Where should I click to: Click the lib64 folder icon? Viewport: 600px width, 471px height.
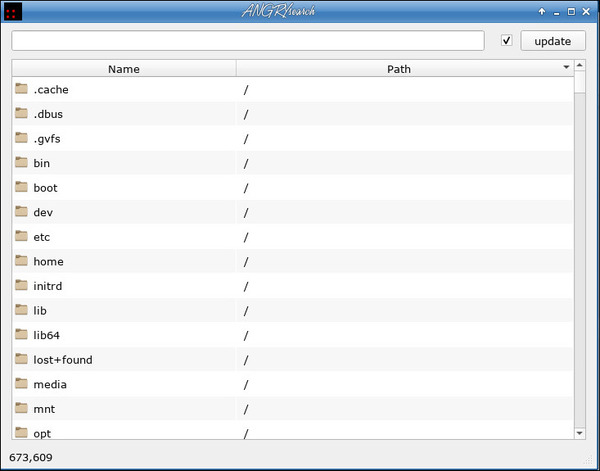[x=21, y=334]
